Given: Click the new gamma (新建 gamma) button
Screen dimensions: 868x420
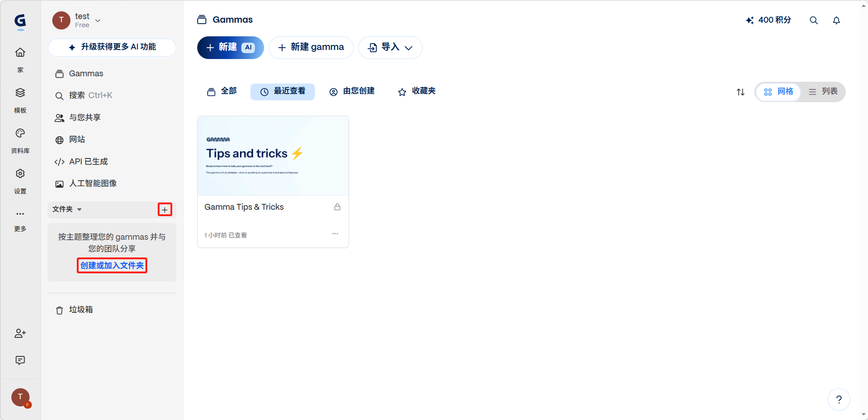Looking at the screenshot, I should tap(311, 48).
